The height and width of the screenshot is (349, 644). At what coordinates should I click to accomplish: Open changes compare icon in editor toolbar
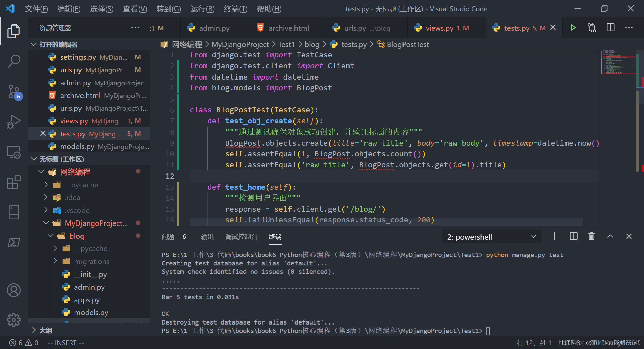coord(592,28)
